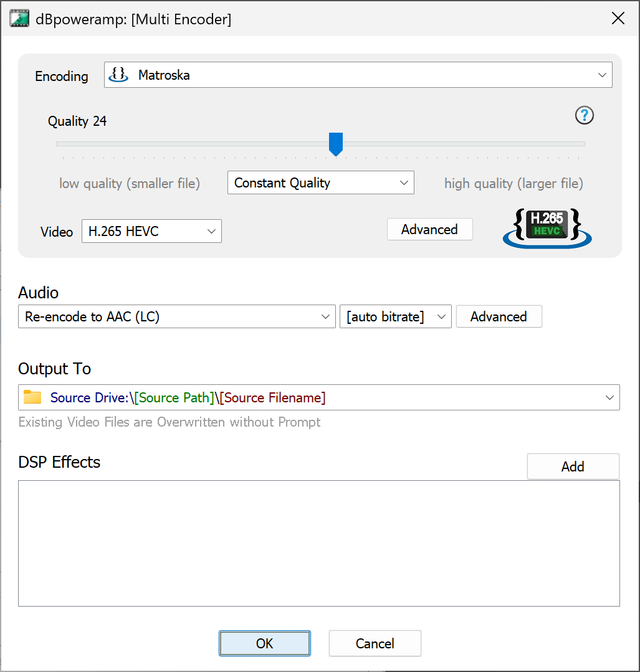This screenshot has height=672, width=640.
Task: Close the Multi Encoder dialog window
Action: click(x=618, y=19)
